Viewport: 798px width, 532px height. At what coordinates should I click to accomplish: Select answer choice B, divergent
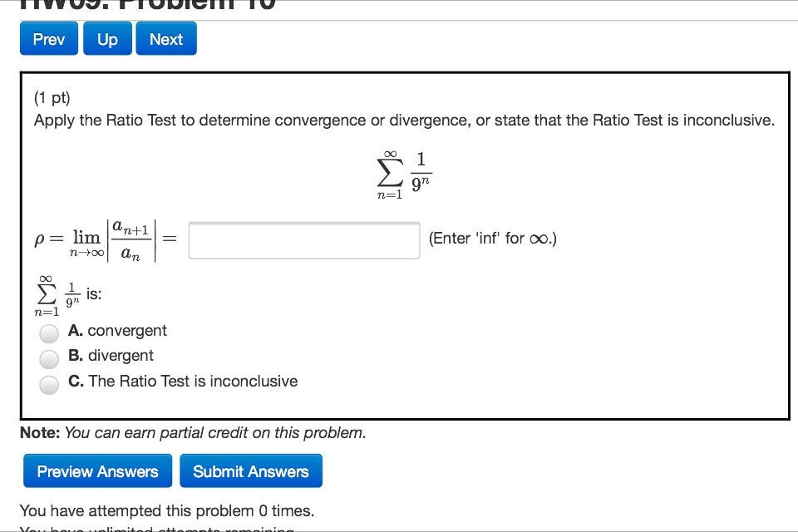49,356
